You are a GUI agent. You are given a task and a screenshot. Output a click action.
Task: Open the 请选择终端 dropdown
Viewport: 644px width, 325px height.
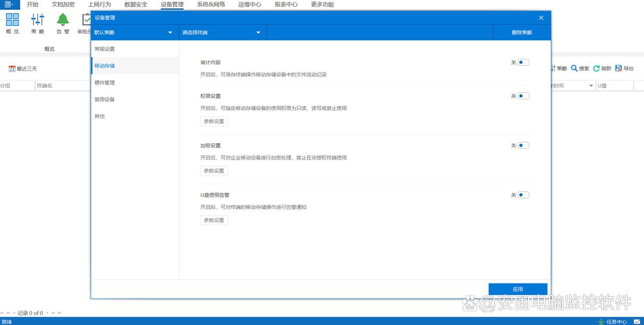[x=222, y=33]
